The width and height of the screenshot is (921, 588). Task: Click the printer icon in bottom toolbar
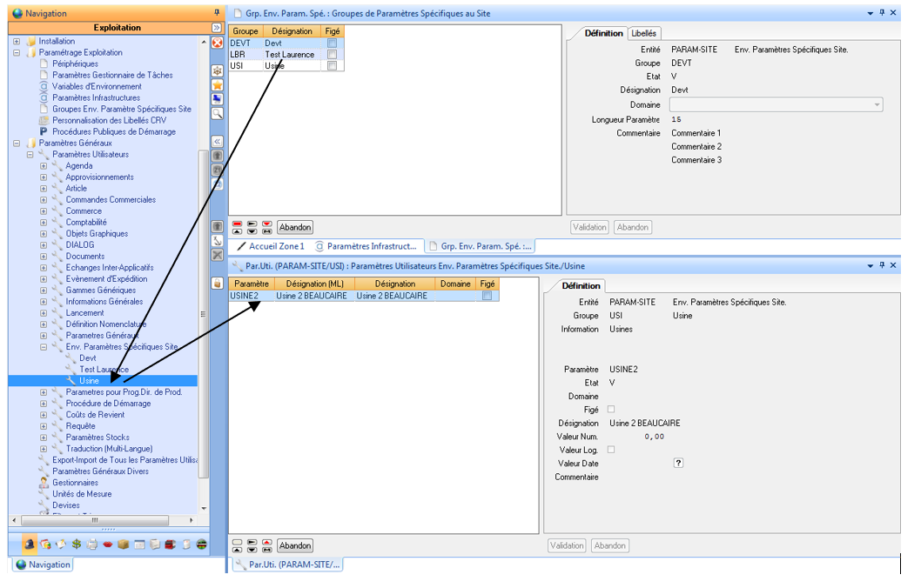(x=92, y=545)
